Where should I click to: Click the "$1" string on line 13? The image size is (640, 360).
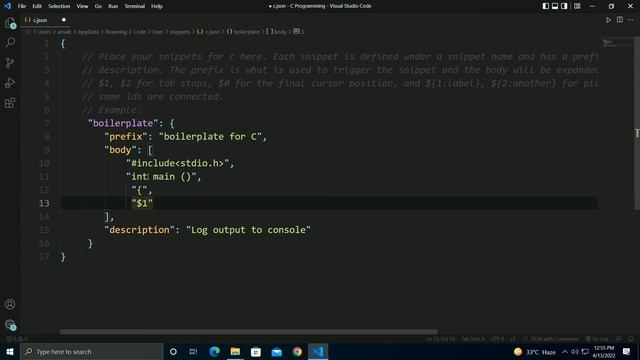point(142,203)
